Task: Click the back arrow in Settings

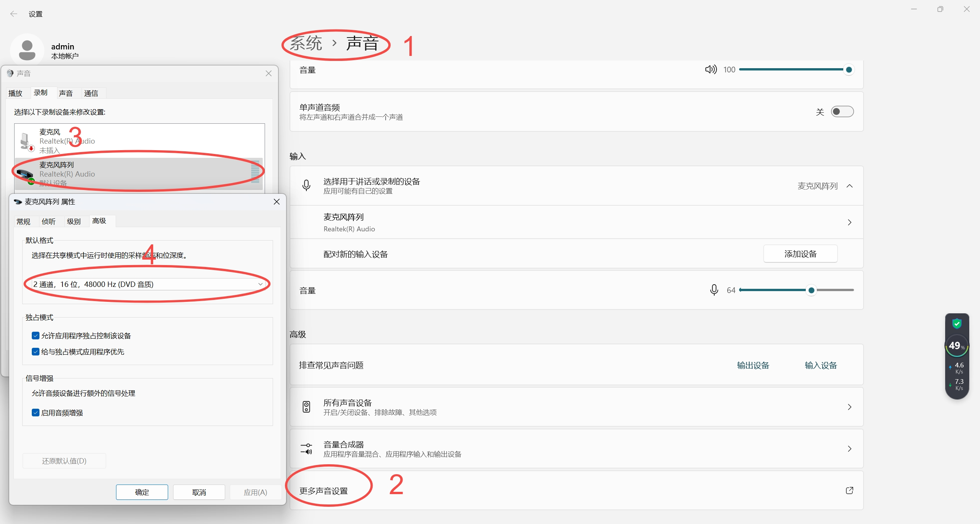Action: 14,14
